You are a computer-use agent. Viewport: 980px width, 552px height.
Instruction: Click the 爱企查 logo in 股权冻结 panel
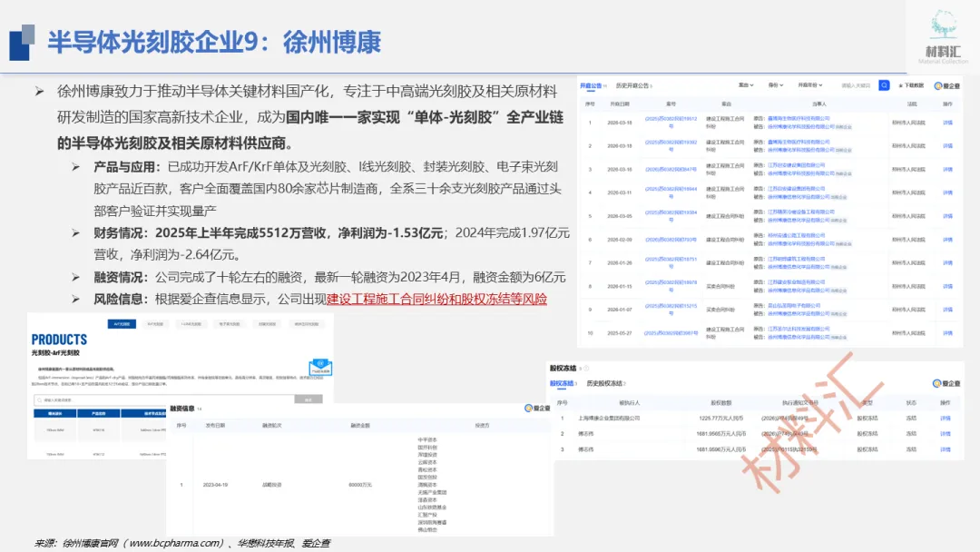click(x=946, y=383)
